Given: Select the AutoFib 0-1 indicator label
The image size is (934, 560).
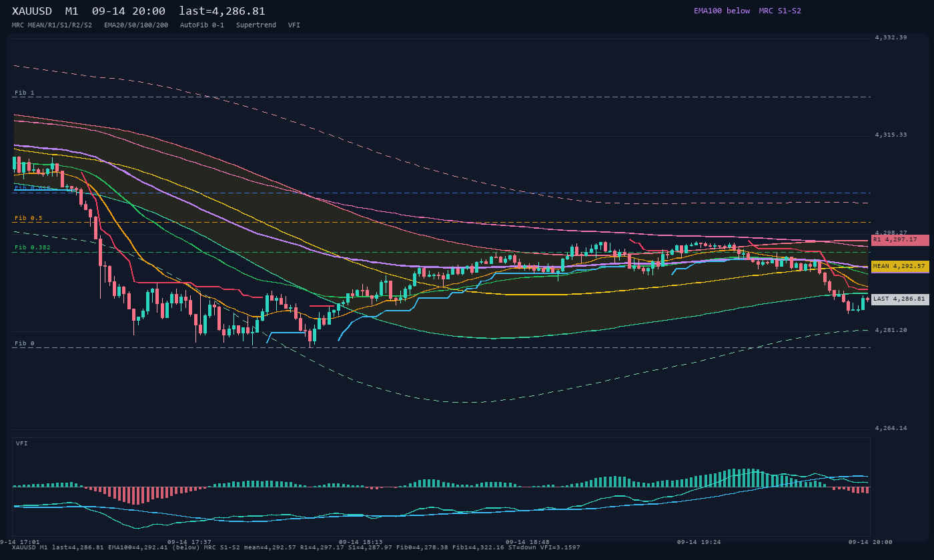Looking at the screenshot, I should (202, 25).
